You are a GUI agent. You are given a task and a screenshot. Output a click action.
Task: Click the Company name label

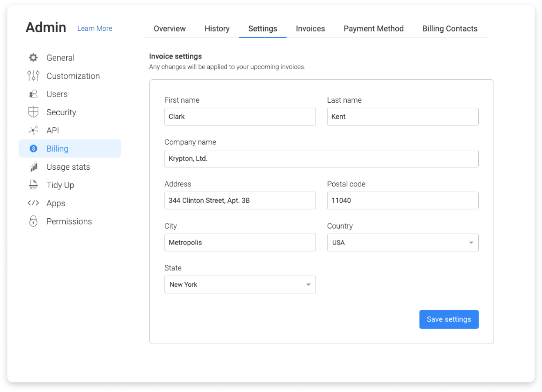(x=190, y=142)
